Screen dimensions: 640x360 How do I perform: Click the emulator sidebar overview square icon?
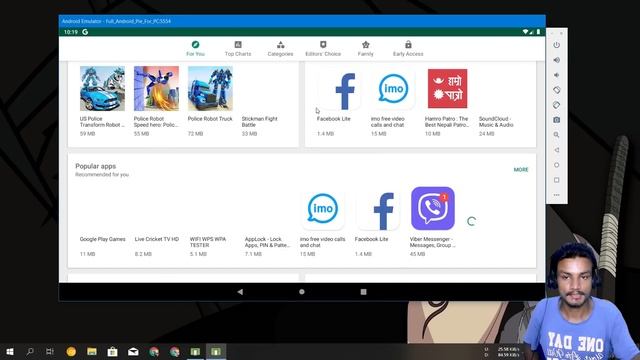click(556, 180)
